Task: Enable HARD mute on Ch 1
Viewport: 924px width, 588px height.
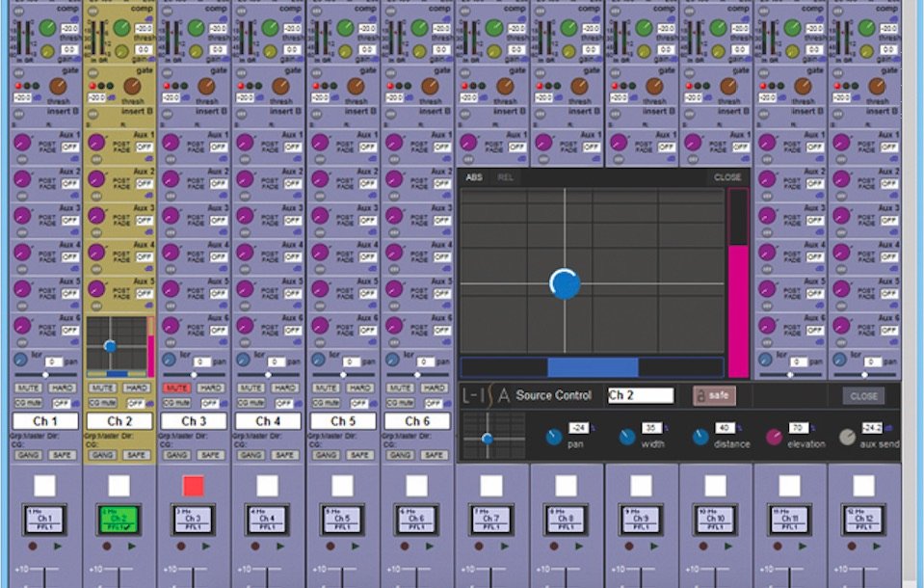Action: click(x=61, y=388)
